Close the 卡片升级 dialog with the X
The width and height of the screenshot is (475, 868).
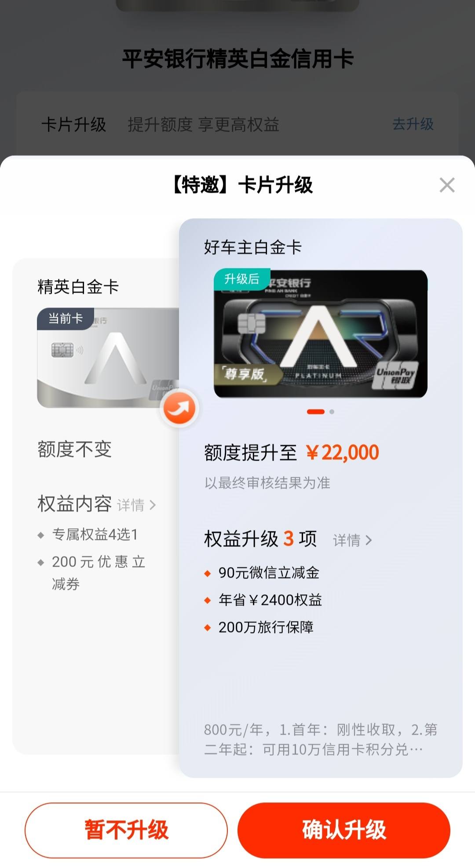(447, 185)
